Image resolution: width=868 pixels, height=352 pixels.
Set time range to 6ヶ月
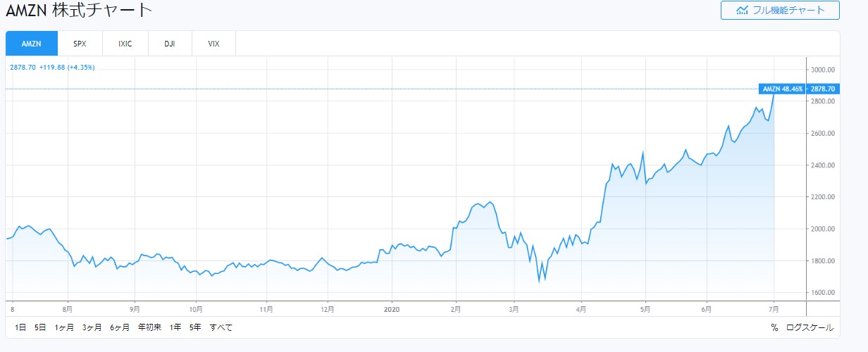(x=119, y=327)
